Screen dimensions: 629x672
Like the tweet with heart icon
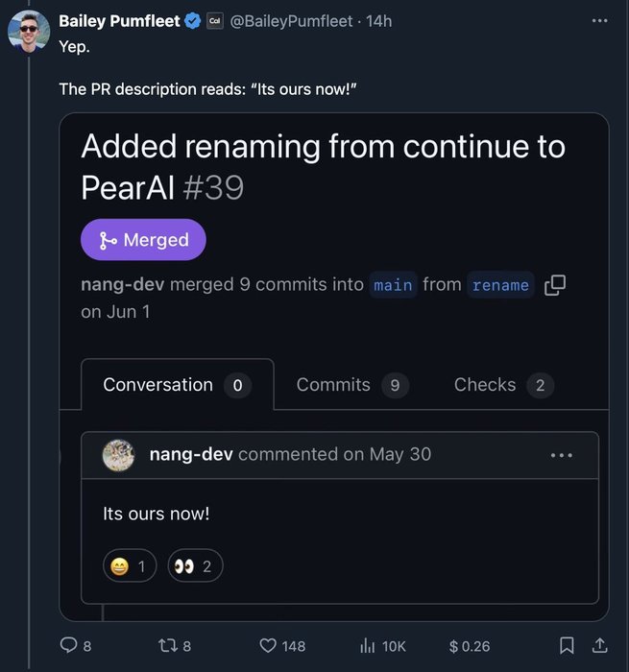(x=269, y=646)
